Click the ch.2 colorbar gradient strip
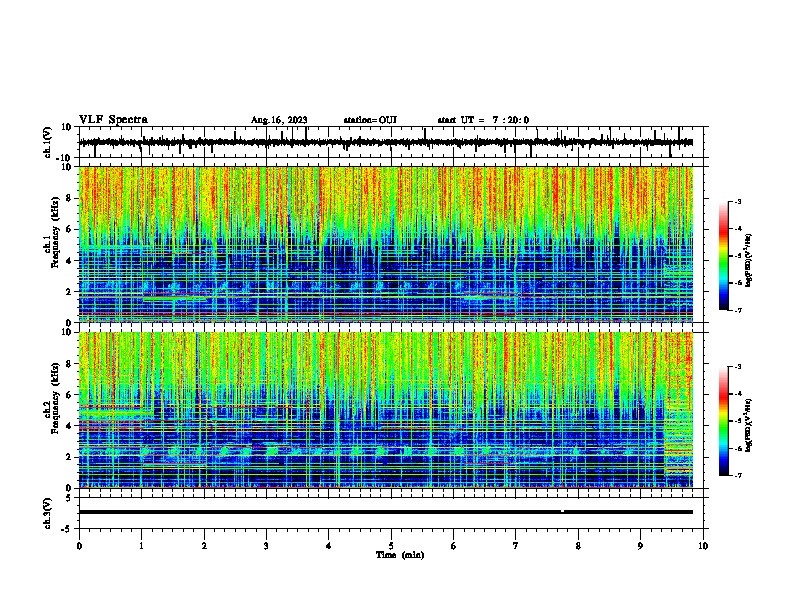The width and height of the screenshot is (792, 612). (724, 421)
